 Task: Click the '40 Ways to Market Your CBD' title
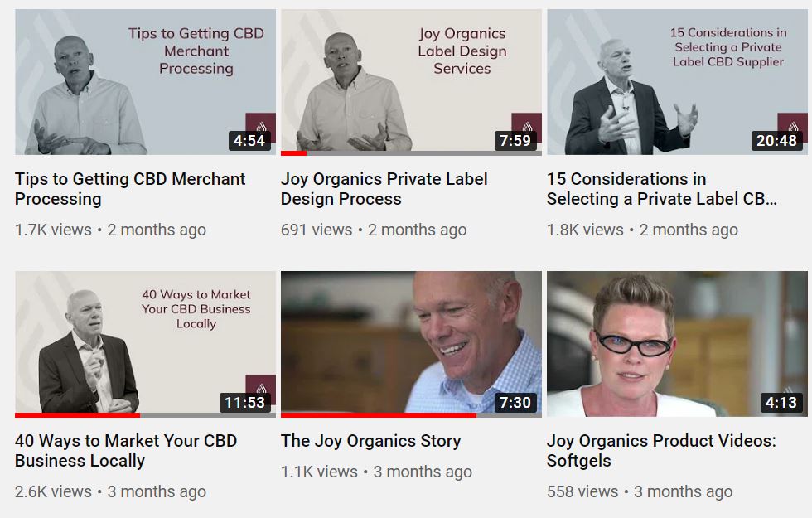126,451
